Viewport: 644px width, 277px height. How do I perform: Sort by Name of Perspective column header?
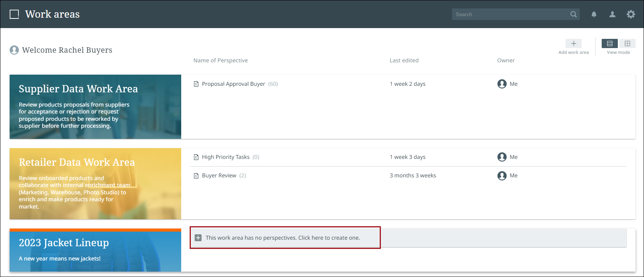point(220,60)
